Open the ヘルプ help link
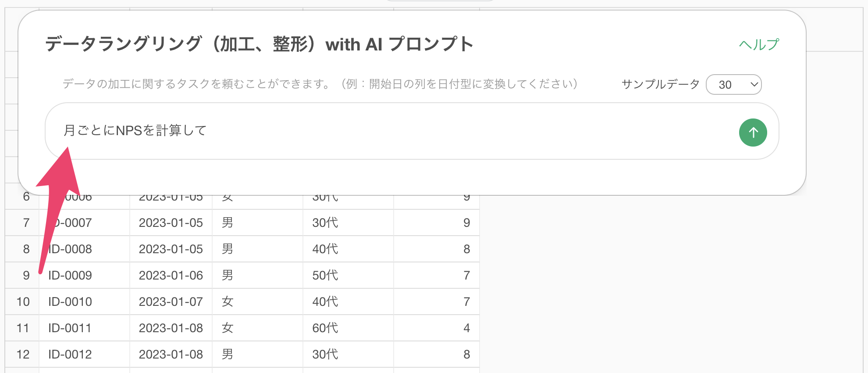The height and width of the screenshot is (373, 868). (x=759, y=44)
